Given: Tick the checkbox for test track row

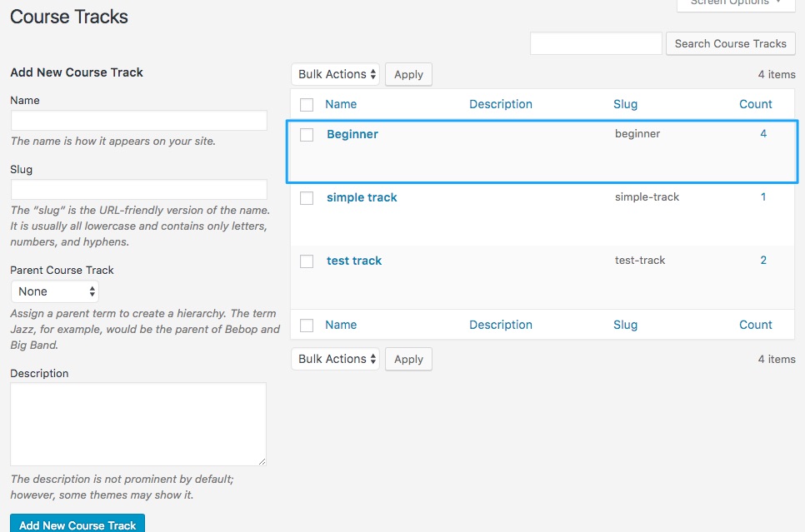Looking at the screenshot, I should pos(307,261).
